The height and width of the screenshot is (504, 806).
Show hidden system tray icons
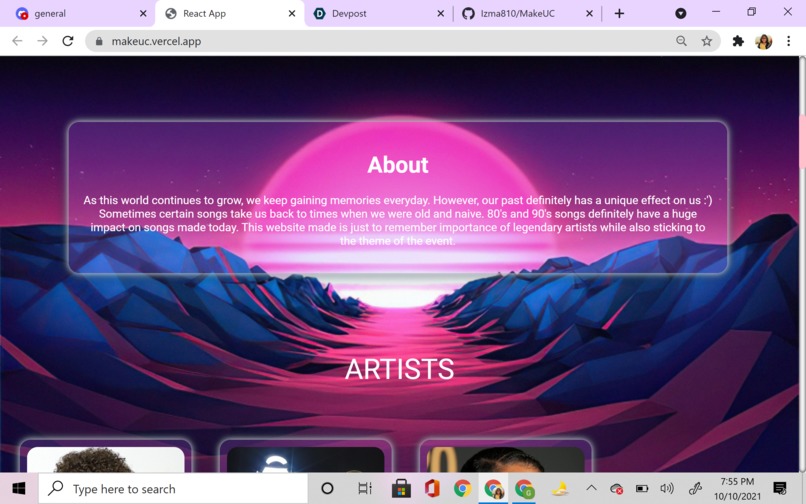pos(592,488)
